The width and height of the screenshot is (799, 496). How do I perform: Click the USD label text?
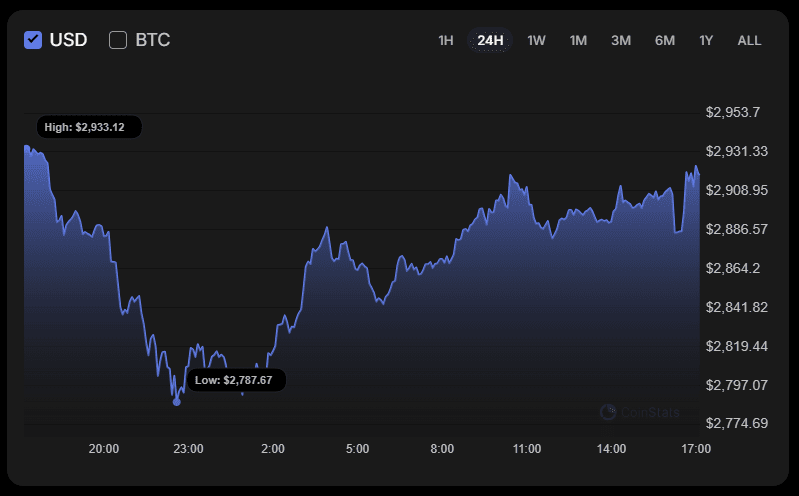tap(68, 40)
